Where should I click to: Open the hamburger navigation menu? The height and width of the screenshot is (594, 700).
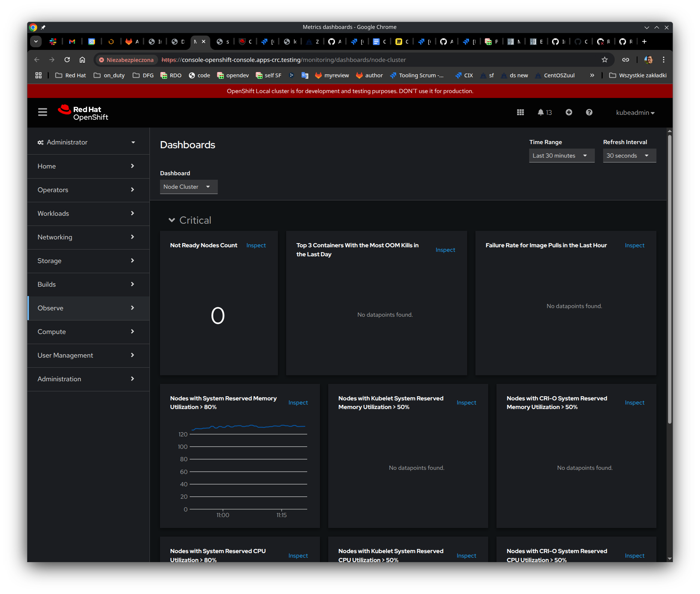[42, 112]
